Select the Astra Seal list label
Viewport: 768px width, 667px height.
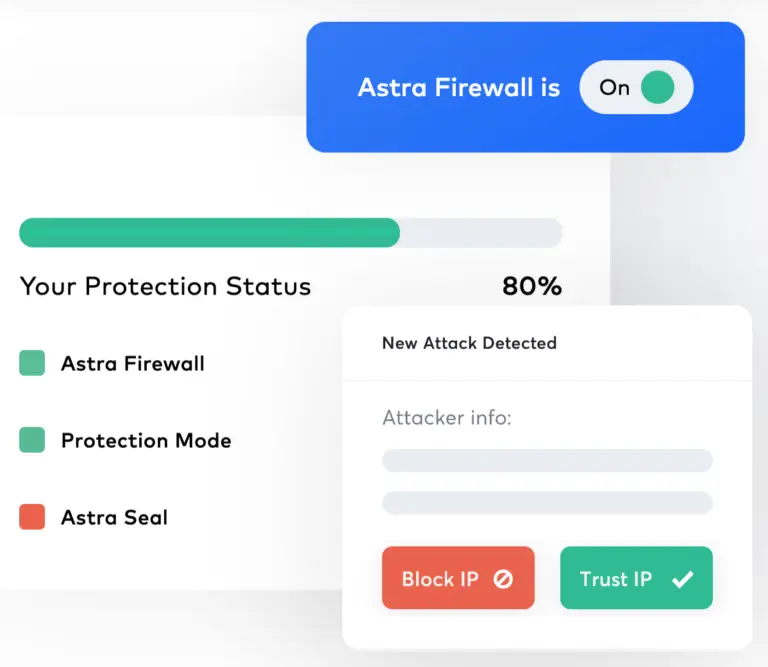pos(114,518)
